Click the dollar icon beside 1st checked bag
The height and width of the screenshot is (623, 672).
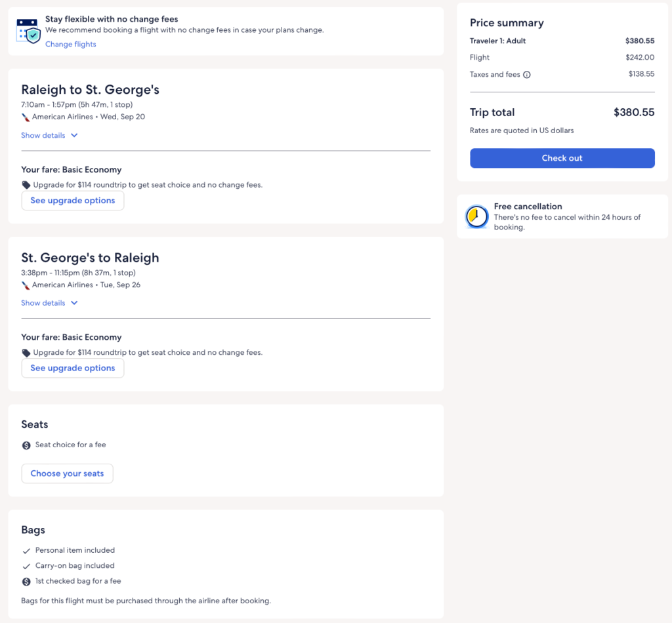(x=26, y=582)
